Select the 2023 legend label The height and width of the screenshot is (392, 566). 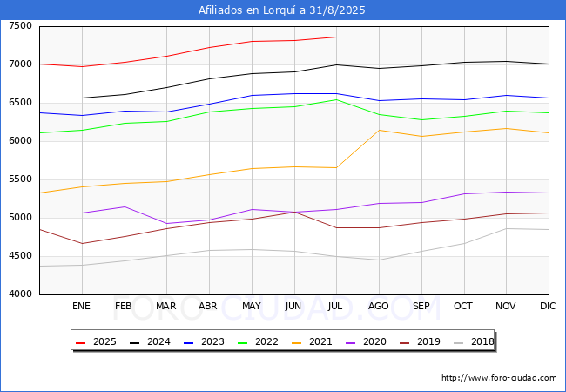[212, 341]
